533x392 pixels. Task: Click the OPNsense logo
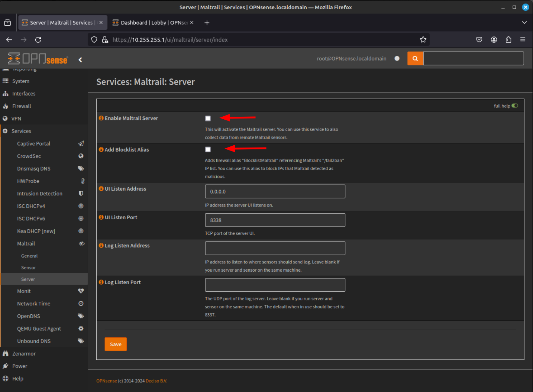point(38,59)
